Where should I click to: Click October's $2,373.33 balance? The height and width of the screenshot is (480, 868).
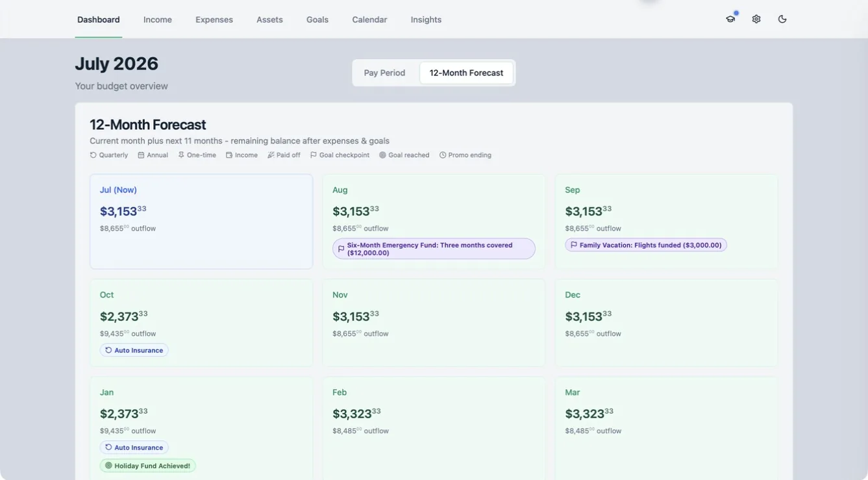124,316
